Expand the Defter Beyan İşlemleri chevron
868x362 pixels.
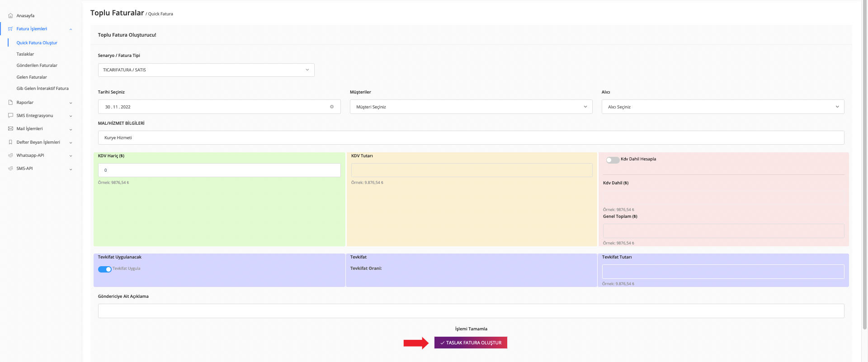tap(71, 143)
